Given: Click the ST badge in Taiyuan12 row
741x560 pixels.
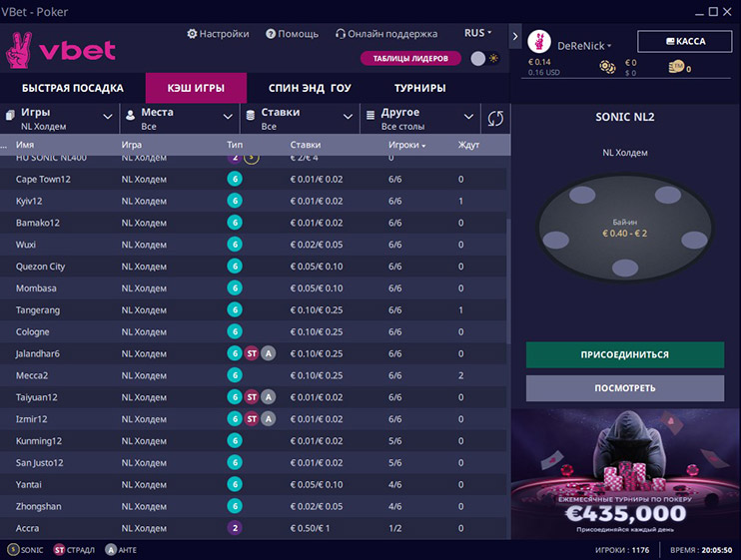Looking at the screenshot, I should (252, 397).
